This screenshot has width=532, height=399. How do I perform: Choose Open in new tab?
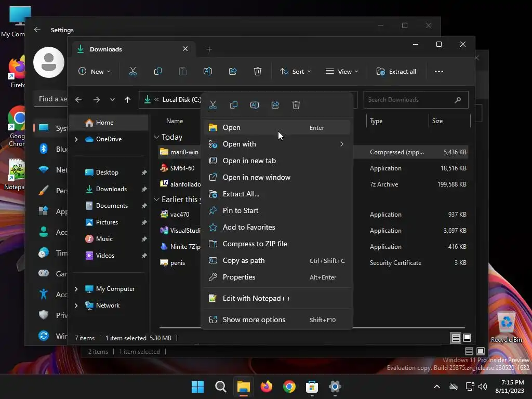[x=277, y=161]
